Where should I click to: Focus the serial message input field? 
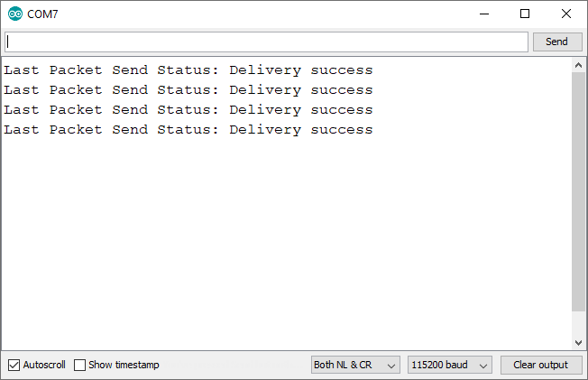(266, 42)
